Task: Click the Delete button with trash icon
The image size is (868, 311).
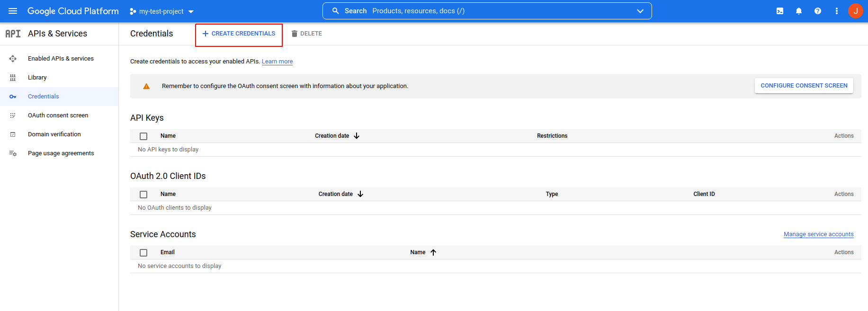Action: [x=306, y=34]
